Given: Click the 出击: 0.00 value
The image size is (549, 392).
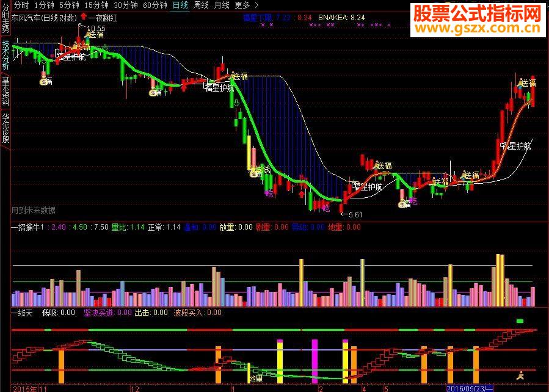Looking at the screenshot, I should click(151, 313).
